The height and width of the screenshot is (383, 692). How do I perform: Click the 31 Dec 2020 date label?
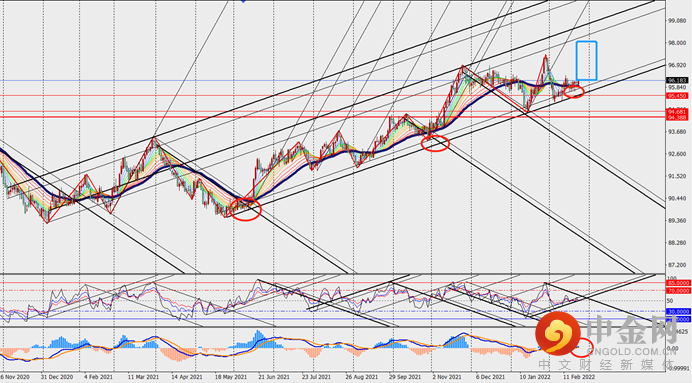pos(57,377)
